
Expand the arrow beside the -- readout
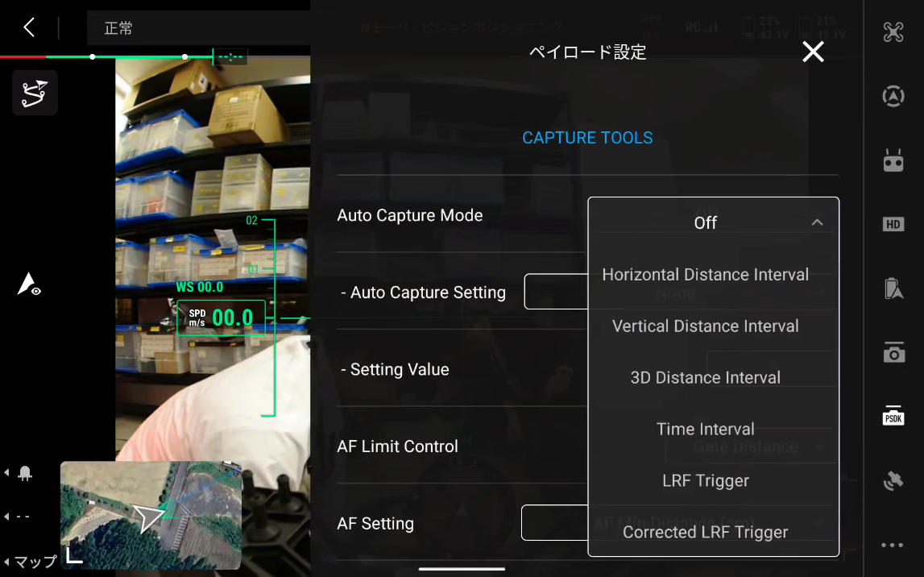[x=6, y=517]
